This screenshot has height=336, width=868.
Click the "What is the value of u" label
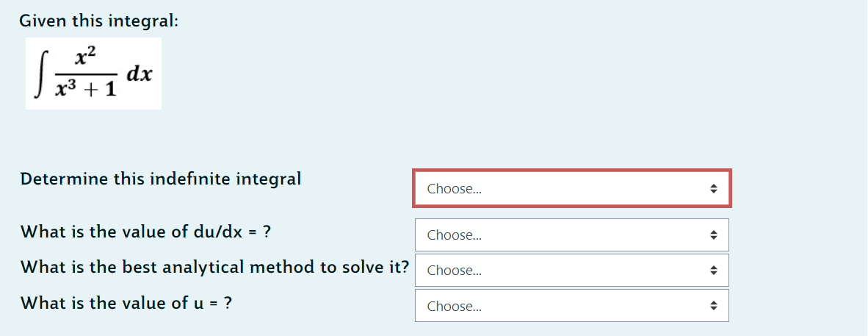point(126,302)
